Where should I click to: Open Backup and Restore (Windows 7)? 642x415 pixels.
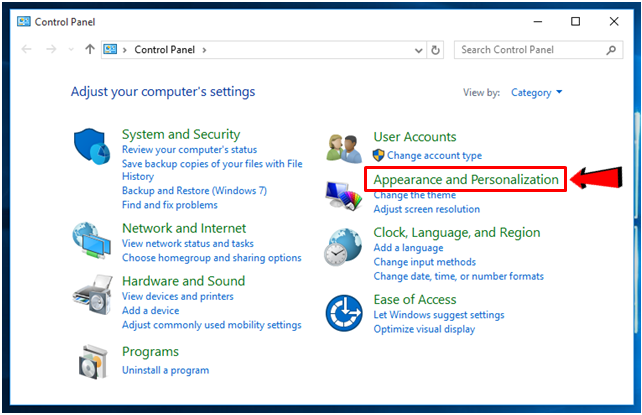point(194,191)
